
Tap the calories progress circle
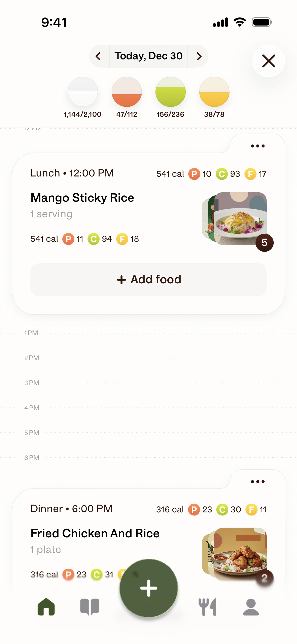pos(83,92)
